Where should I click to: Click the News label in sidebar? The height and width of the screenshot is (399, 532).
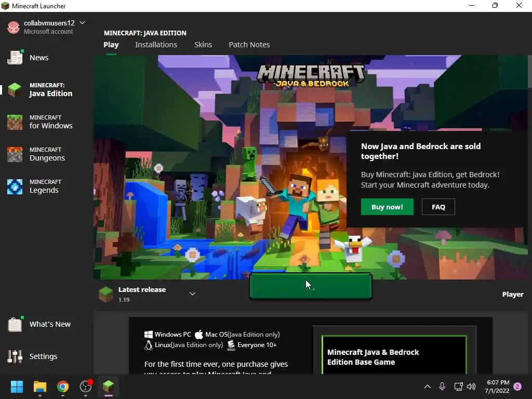pos(39,58)
